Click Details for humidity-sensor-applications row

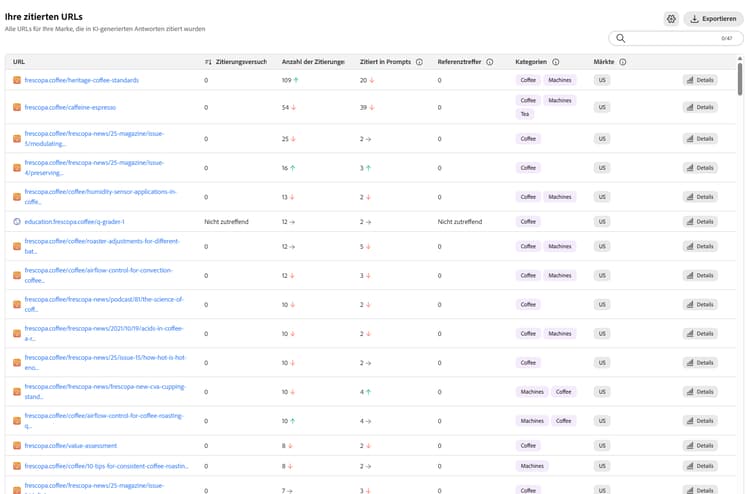pos(700,197)
